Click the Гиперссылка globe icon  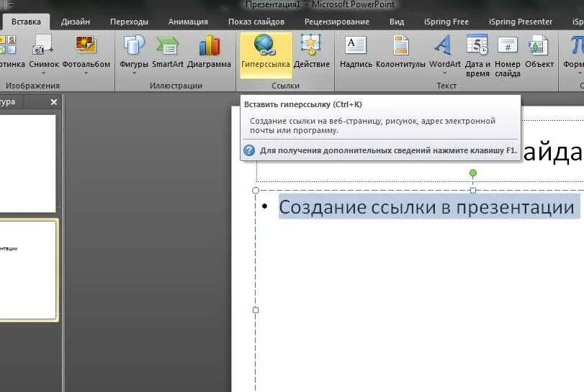265,45
